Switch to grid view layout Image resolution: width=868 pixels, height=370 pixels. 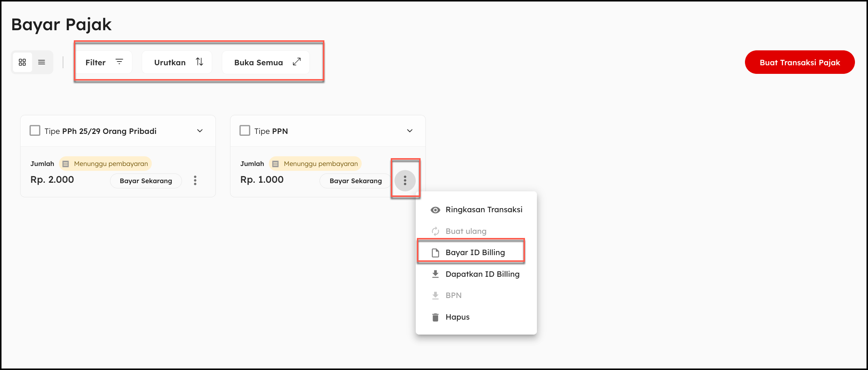[22, 62]
